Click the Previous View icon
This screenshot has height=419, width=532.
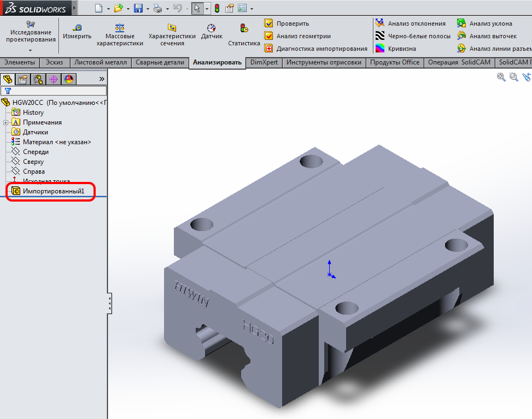(x=527, y=77)
